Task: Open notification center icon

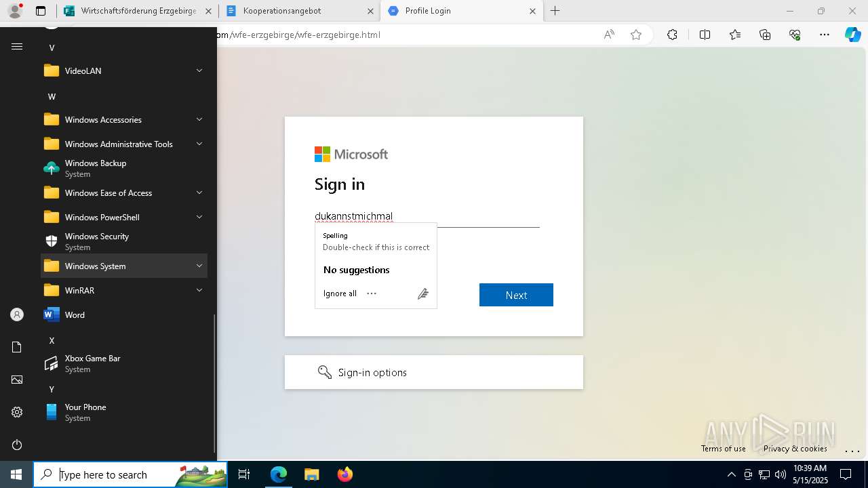Action: (846, 474)
